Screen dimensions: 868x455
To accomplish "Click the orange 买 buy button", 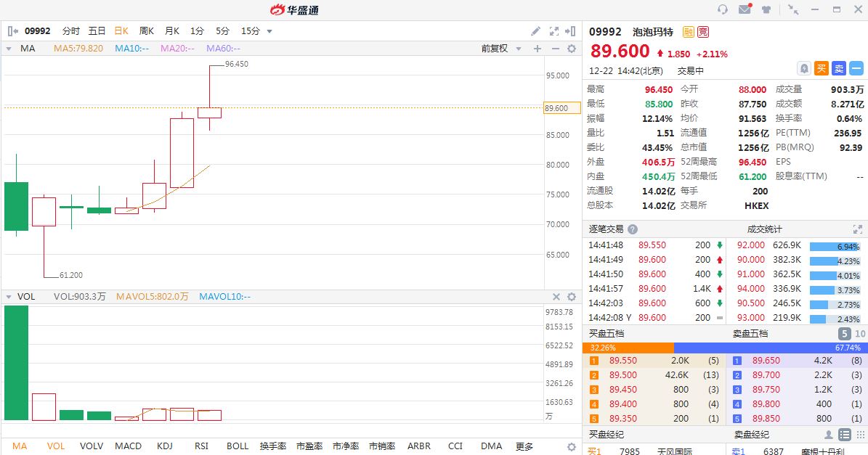I will [x=822, y=68].
